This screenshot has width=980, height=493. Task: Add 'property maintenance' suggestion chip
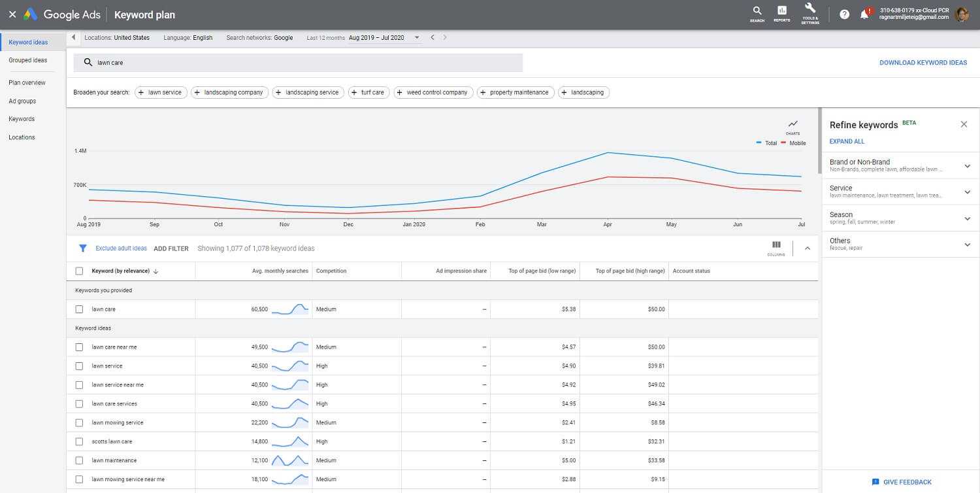click(x=515, y=92)
